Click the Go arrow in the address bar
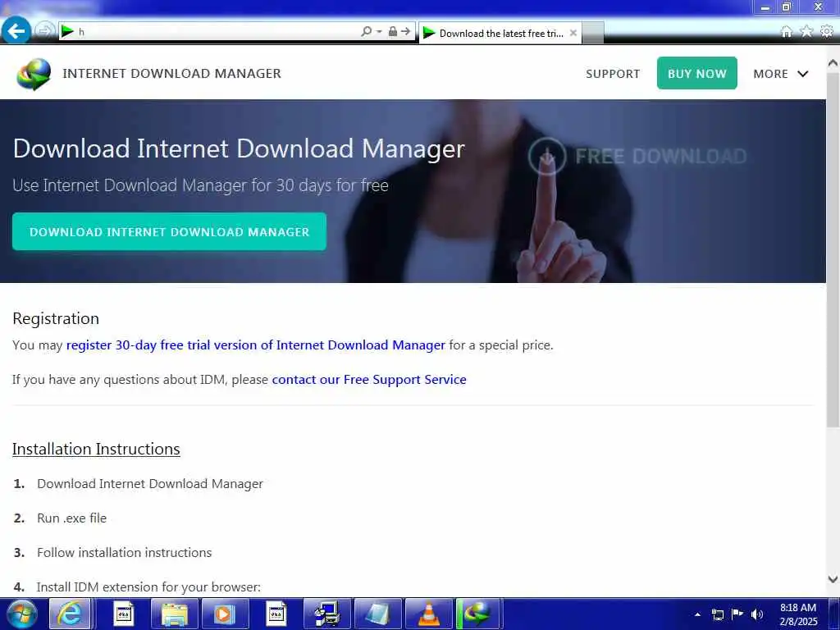This screenshot has height=630, width=840. pyautogui.click(x=406, y=32)
